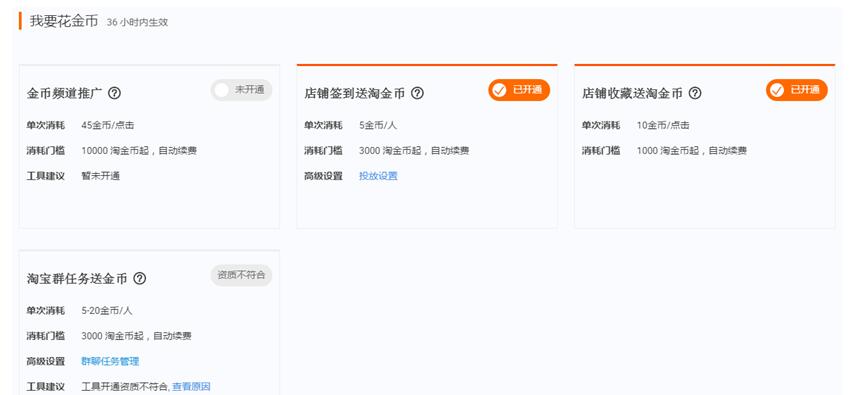Disable 已开通 switch on 店铺收藏送淘金币 card
The width and height of the screenshot is (866, 395).
point(796,90)
